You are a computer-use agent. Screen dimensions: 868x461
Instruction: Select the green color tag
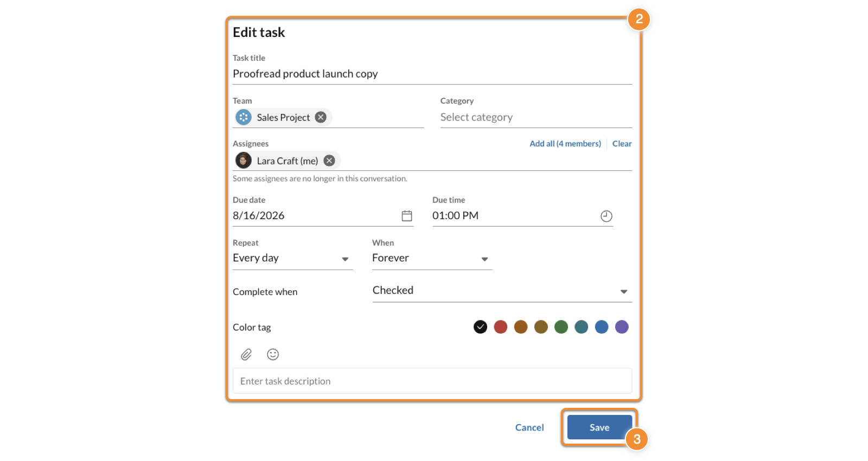coord(561,327)
